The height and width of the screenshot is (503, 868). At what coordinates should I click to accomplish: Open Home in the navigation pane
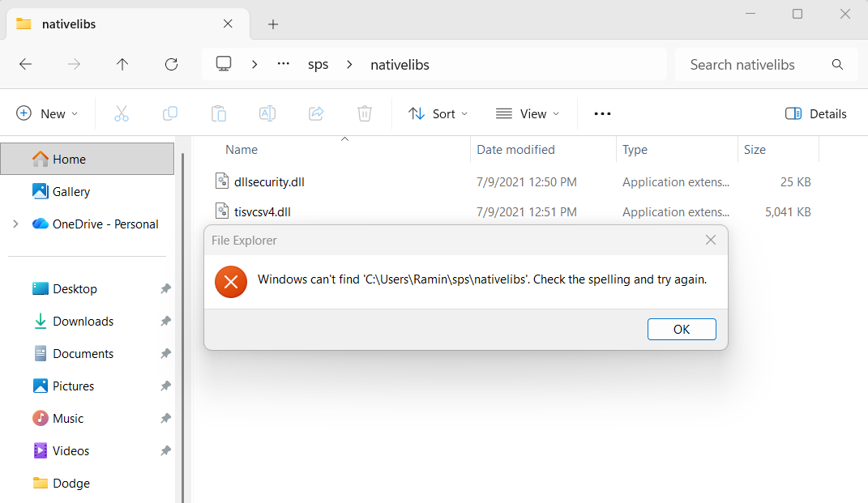click(88, 159)
